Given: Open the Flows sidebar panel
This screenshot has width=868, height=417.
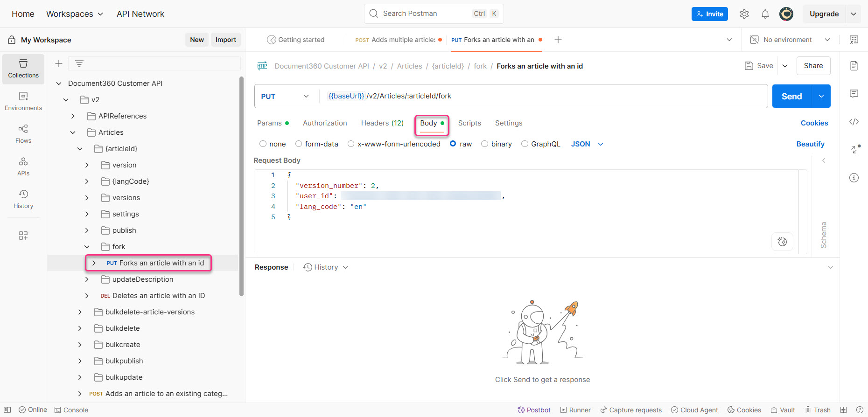Looking at the screenshot, I should click(x=23, y=134).
